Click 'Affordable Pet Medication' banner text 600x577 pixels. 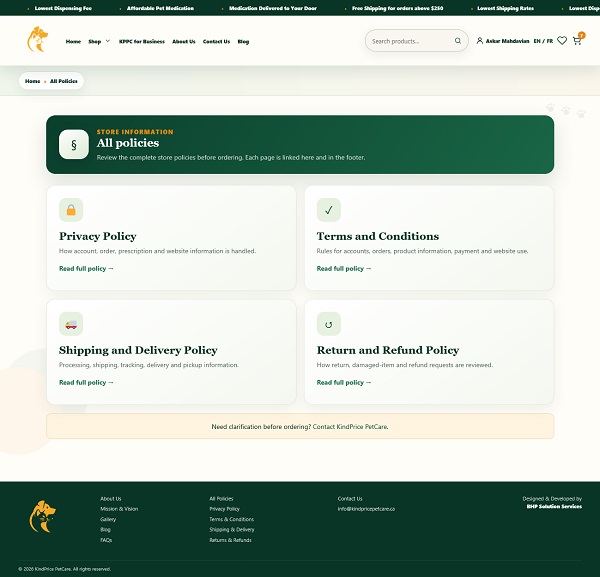coord(160,8)
